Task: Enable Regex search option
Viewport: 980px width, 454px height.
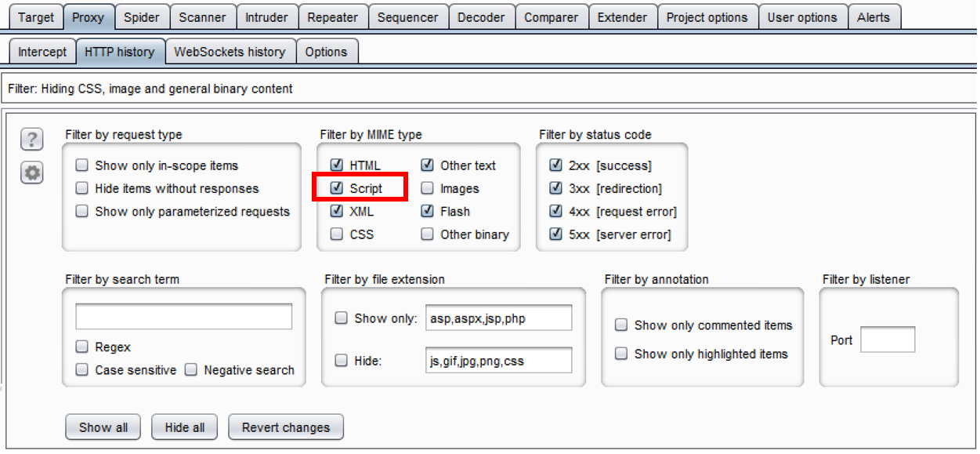Action: coord(81,347)
